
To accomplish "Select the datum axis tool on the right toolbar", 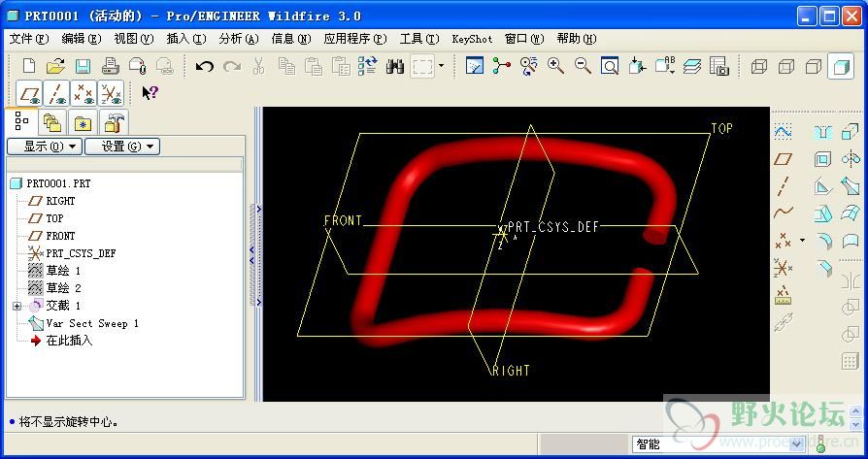I will 783,186.
